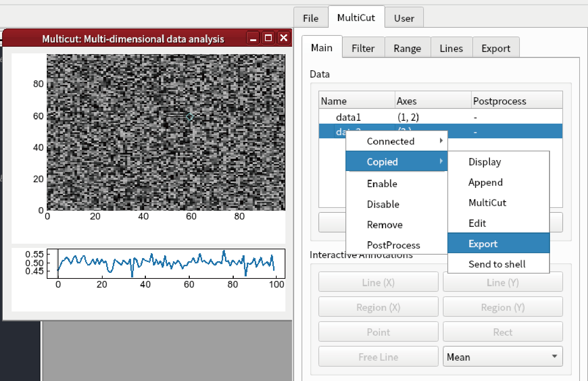Select the data1 row in the table
Viewport: 588px width, 381px height.
[x=440, y=117]
